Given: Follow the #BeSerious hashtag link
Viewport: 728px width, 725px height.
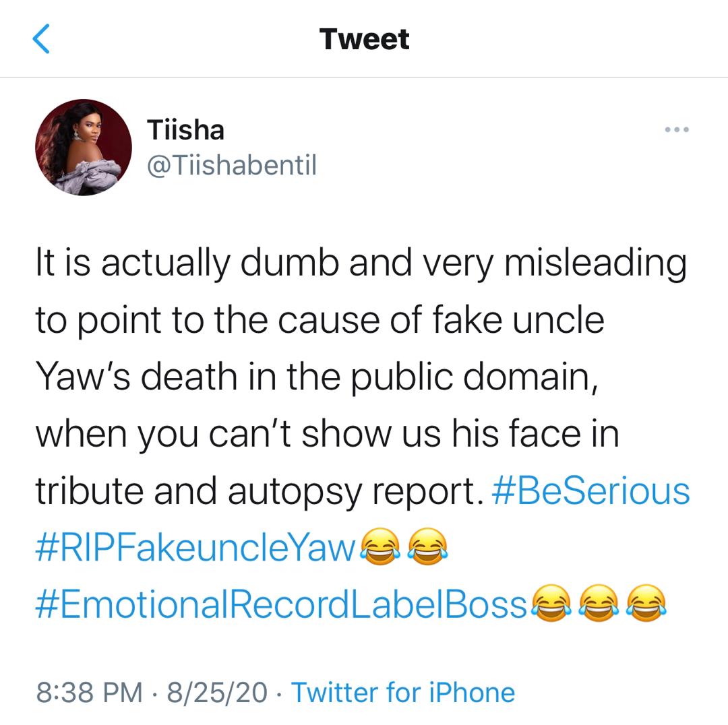Looking at the screenshot, I should [x=590, y=492].
